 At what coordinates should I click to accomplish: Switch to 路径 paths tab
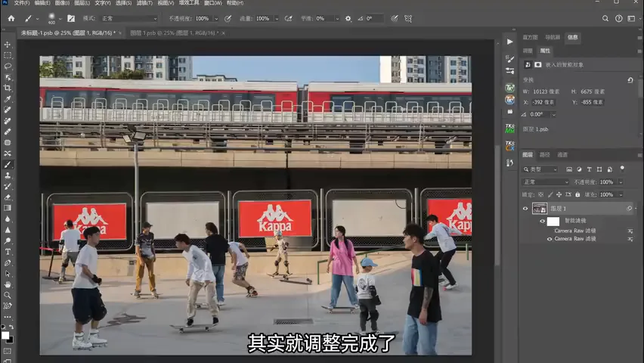545,154
